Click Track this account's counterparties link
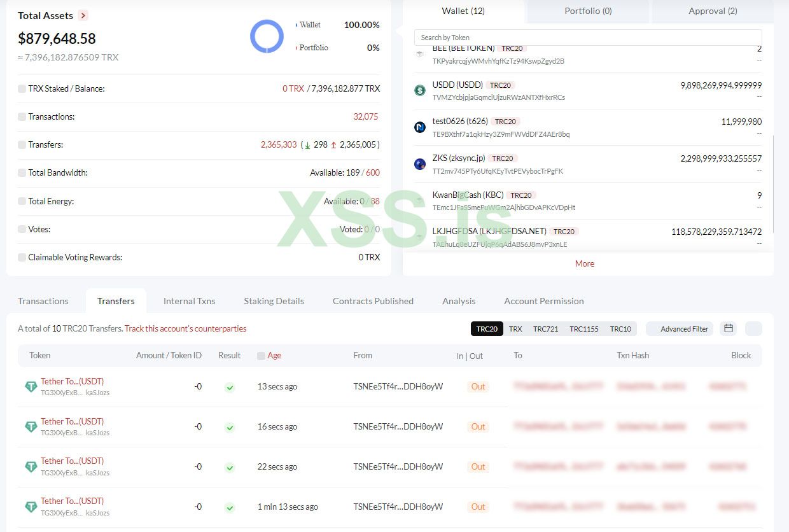The image size is (789, 532). pyautogui.click(x=185, y=329)
